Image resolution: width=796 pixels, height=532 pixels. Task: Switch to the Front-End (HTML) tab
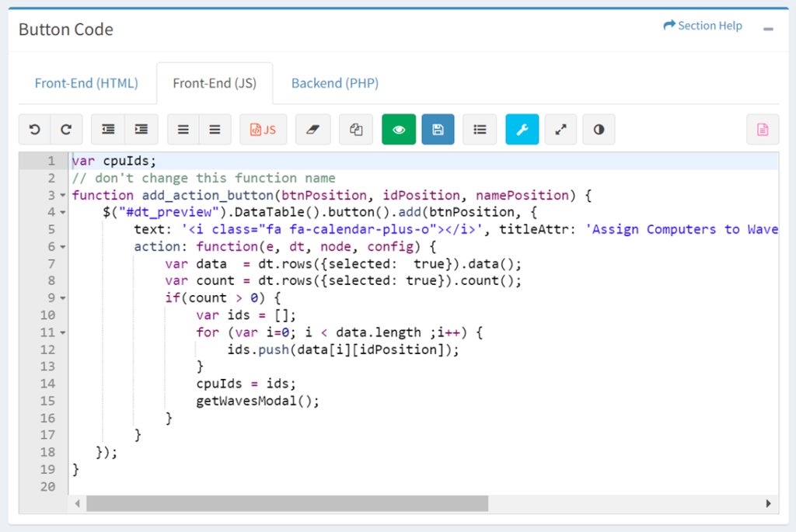click(86, 83)
